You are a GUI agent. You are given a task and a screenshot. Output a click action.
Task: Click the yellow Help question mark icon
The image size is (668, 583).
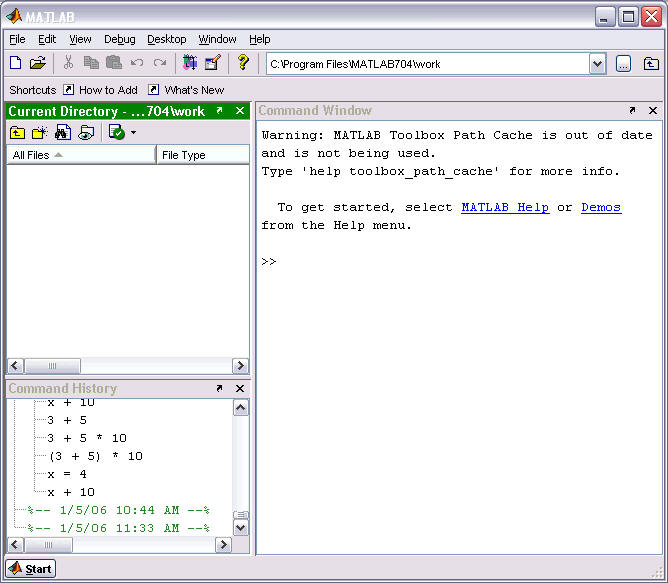tap(242, 63)
